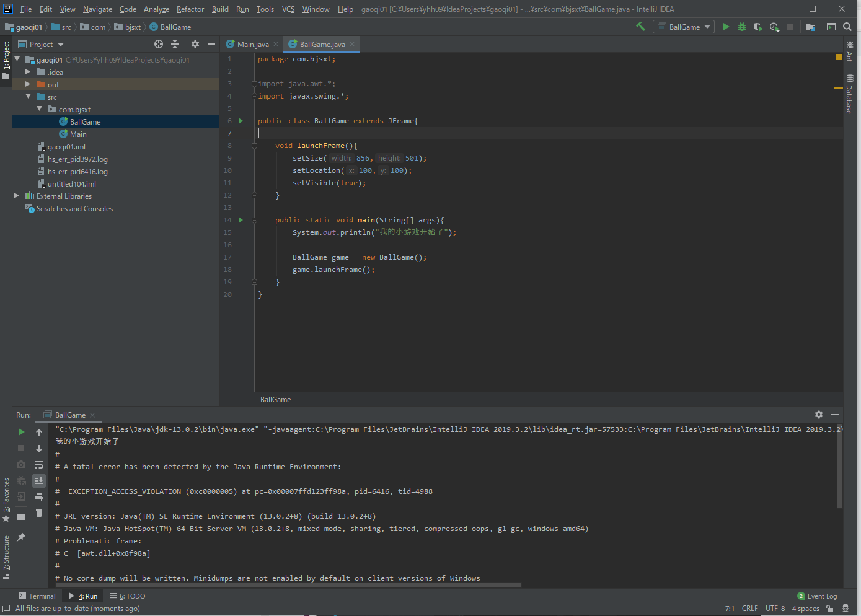Run BallGame with Coverage icon

(x=757, y=27)
